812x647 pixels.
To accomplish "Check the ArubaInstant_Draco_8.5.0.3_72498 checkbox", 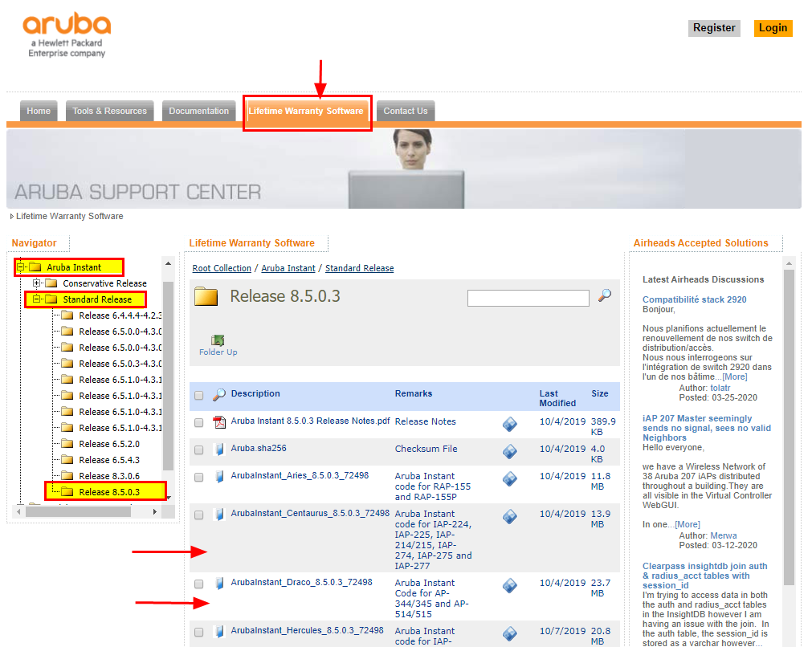I will click(x=199, y=584).
